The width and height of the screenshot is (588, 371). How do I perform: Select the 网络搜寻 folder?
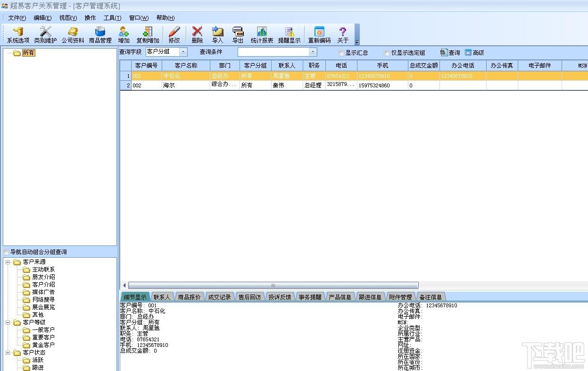coord(43,300)
